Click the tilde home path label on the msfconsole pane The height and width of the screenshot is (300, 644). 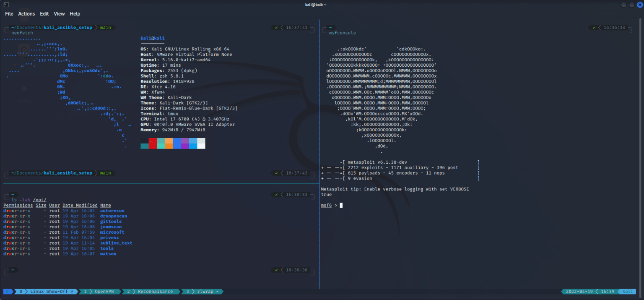coord(330,27)
